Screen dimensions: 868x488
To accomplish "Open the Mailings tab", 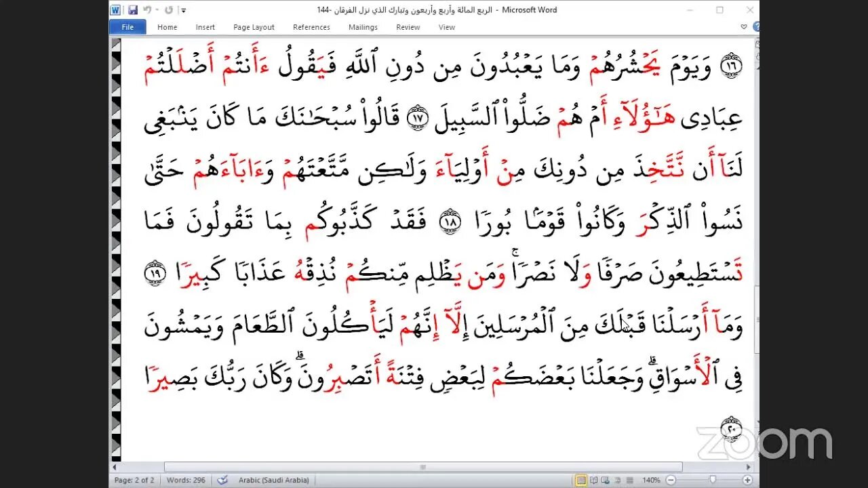I will click(363, 27).
